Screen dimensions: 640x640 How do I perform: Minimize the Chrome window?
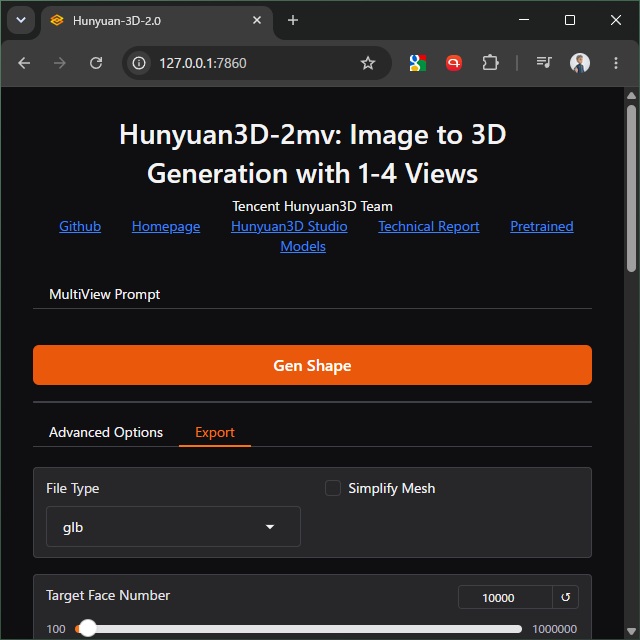[524, 20]
